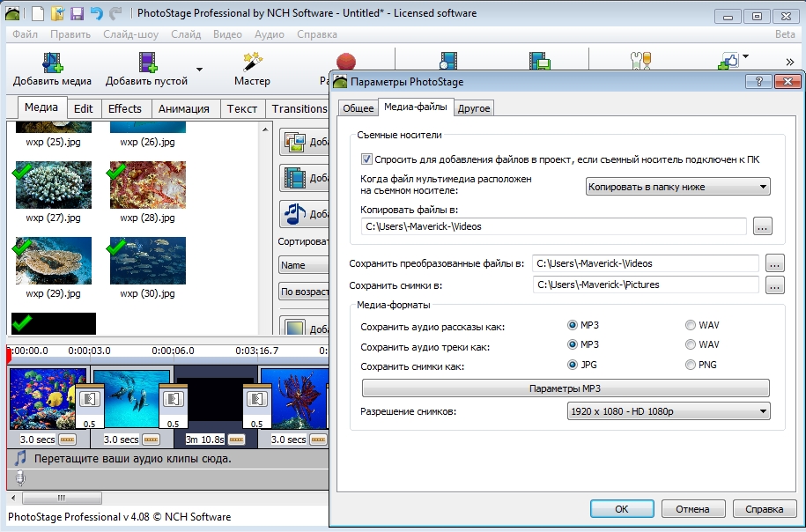Open the Слайд-шоу menu
The width and height of the screenshot is (806, 532).
(x=130, y=34)
